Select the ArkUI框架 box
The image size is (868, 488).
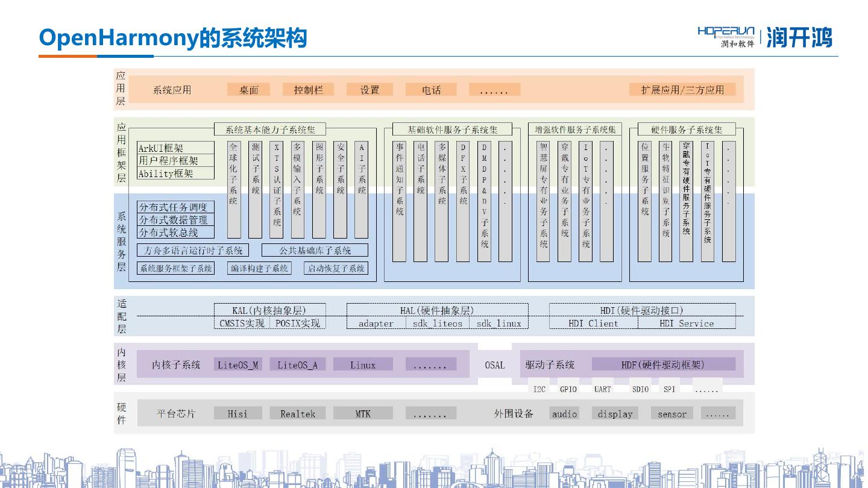tap(176, 148)
